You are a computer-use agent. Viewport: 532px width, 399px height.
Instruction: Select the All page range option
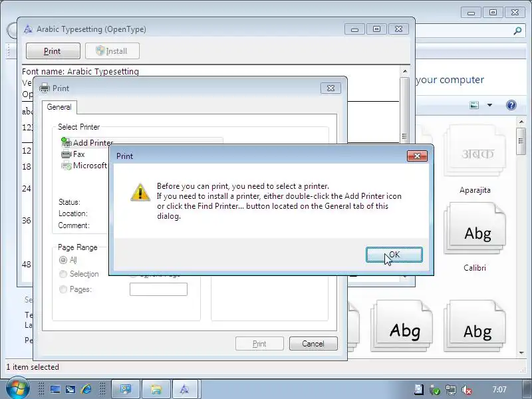click(63, 260)
